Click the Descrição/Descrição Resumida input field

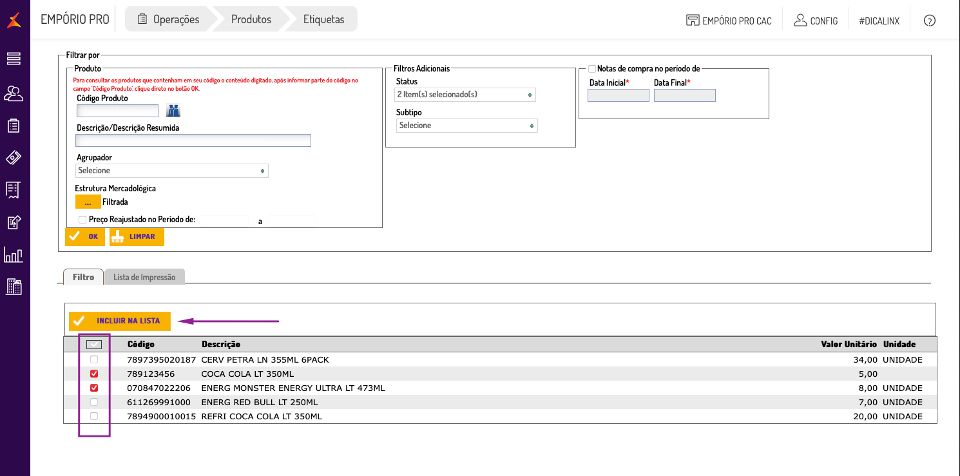(x=193, y=140)
